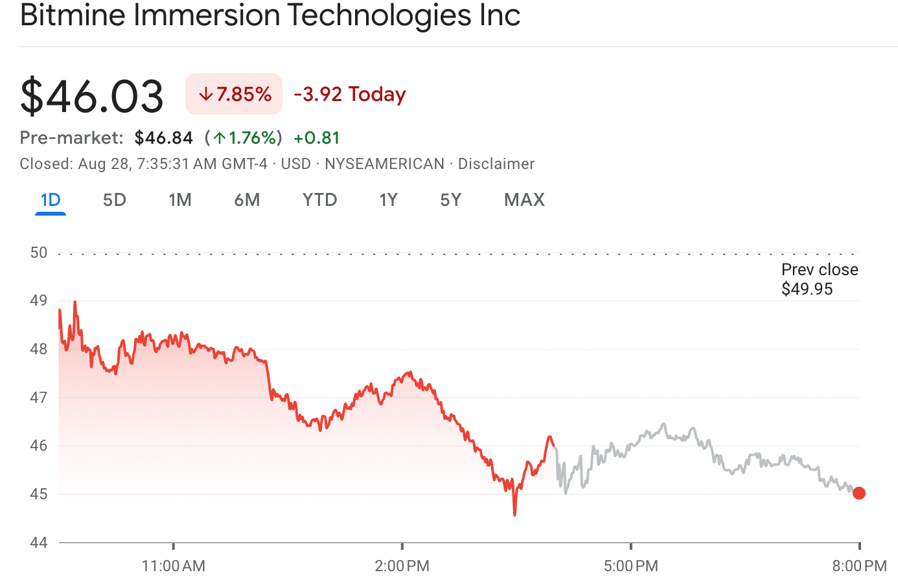
Task: Select the YTD range tab
Action: click(319, 200)
